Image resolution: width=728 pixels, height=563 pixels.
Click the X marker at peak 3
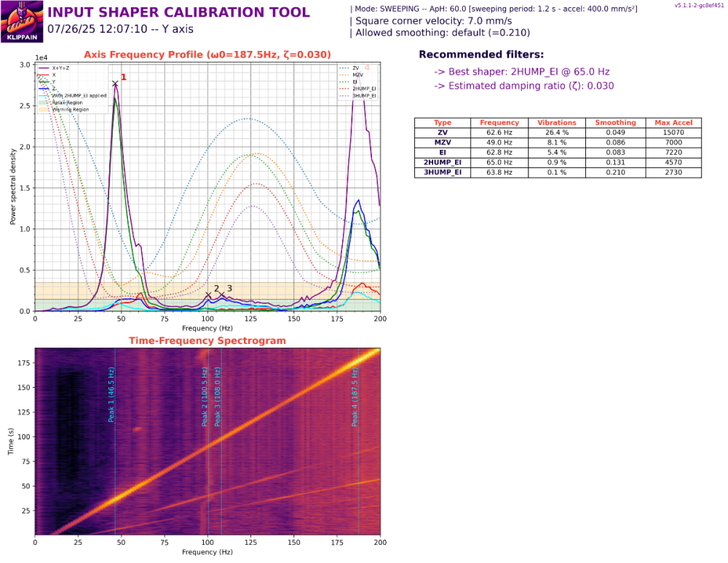pyautogui.click(x=221, y=295)
